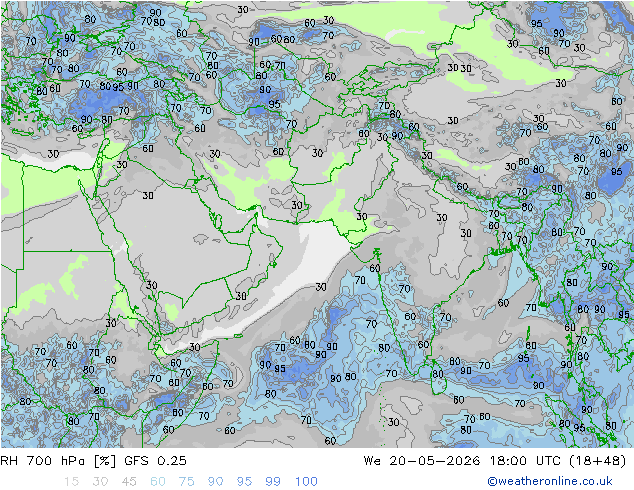Click the 99 legend value
Screen dimensions: 634x490
coord(273,481)
